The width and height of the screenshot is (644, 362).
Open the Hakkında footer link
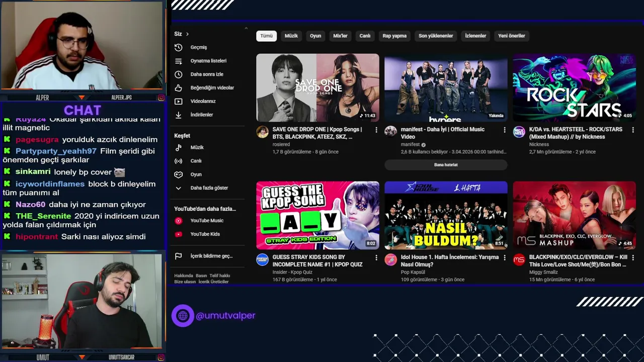183,276
